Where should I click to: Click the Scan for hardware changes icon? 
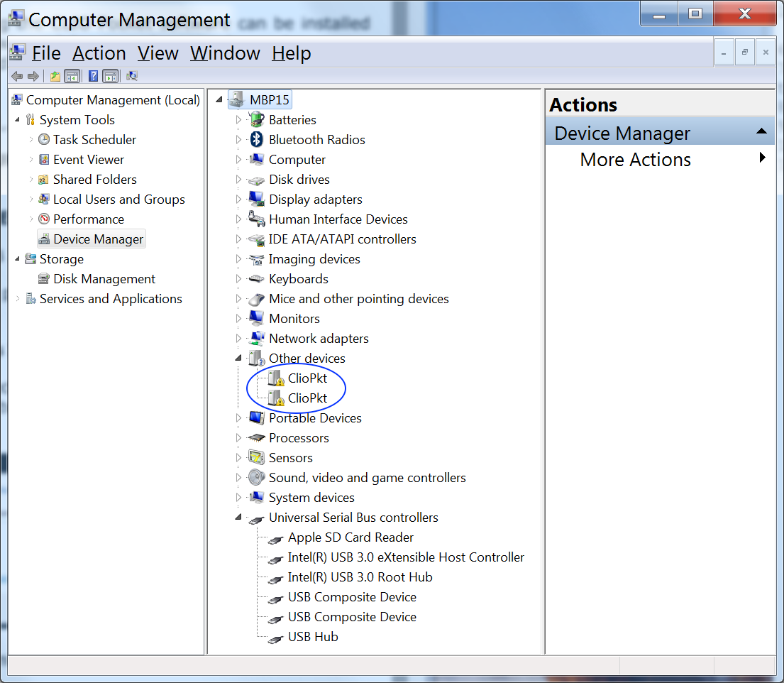132,76
